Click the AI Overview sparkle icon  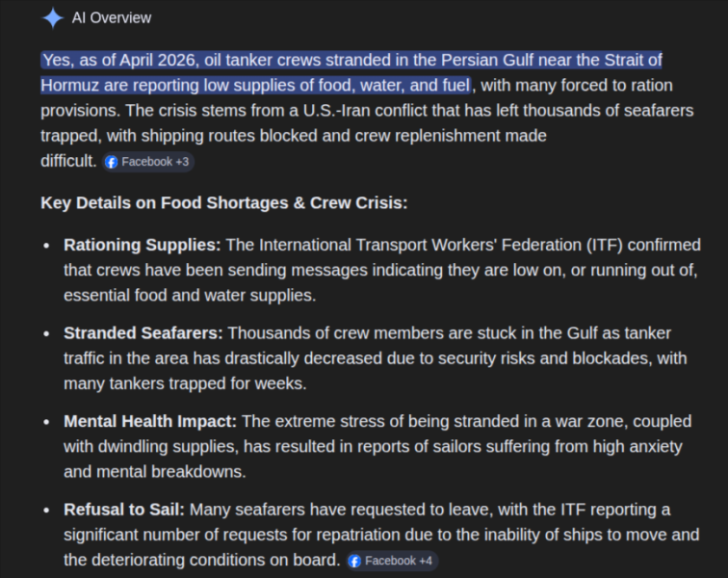[x=52, y=18]
